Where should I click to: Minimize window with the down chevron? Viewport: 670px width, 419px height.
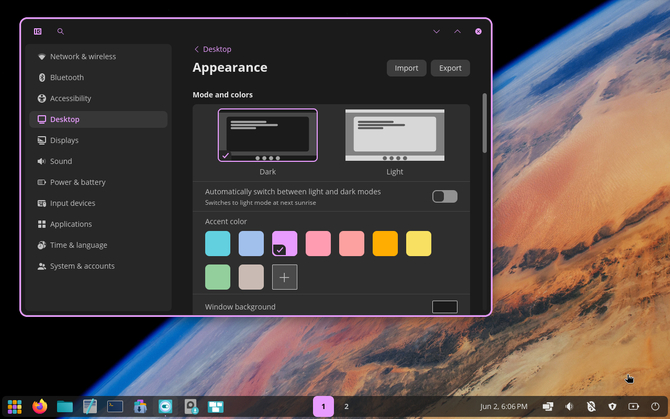click(436, 31)
